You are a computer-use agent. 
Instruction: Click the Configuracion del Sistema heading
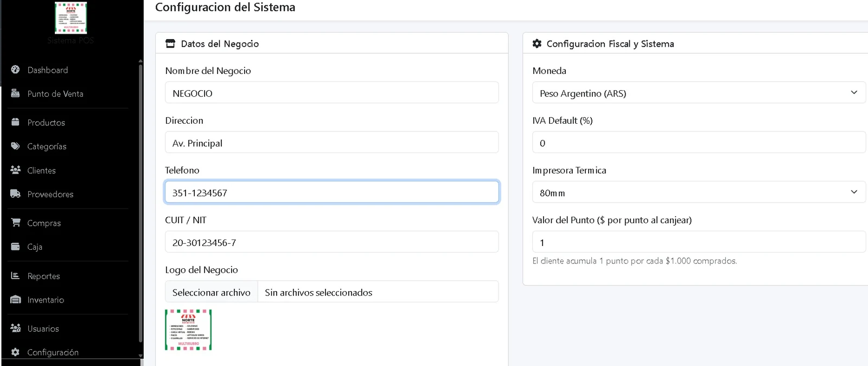(x=225, y=7)
